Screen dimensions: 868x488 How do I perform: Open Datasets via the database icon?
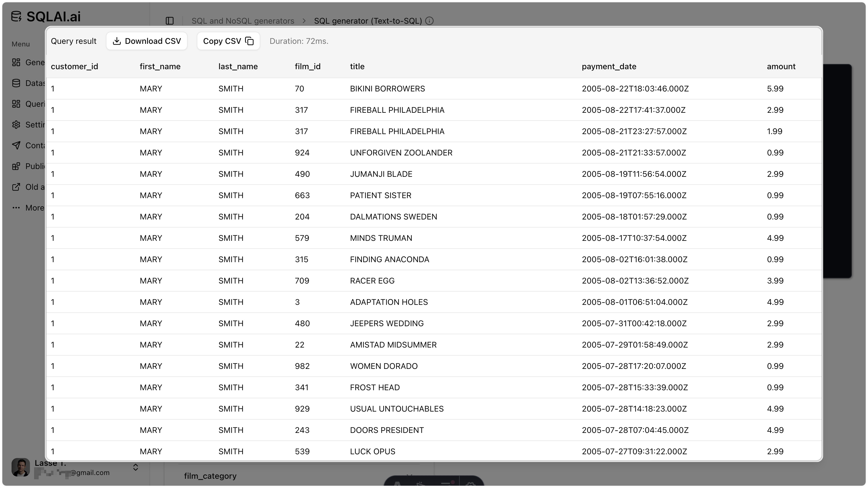16,83
